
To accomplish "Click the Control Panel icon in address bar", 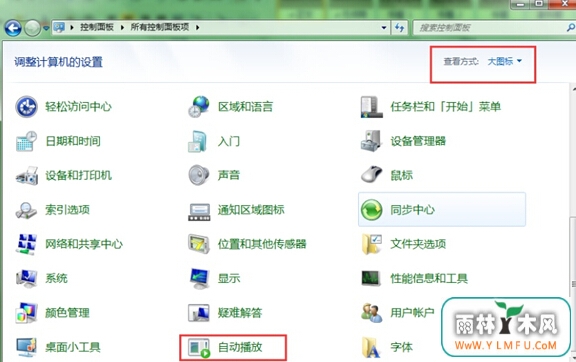I will point(59,27).
